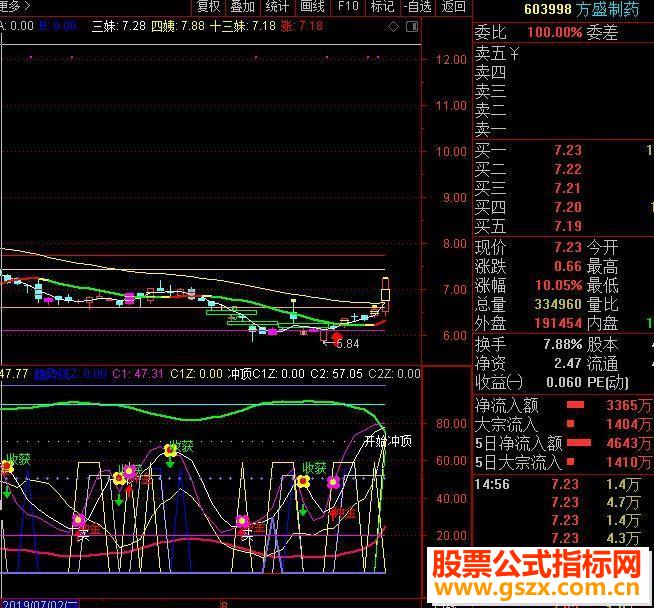Click the 复权 toolbar button

[208, 6]
